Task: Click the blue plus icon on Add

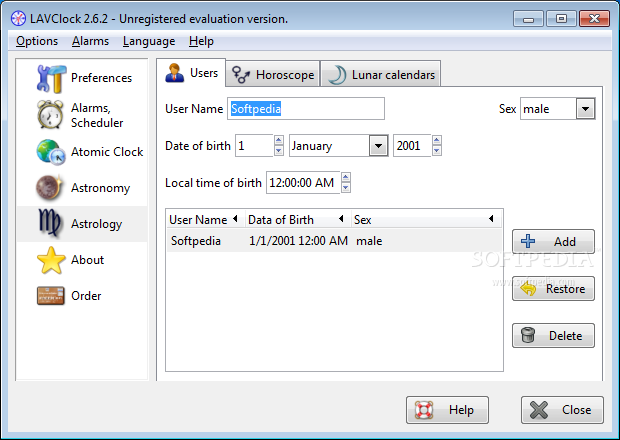Action: pos(528,241)
